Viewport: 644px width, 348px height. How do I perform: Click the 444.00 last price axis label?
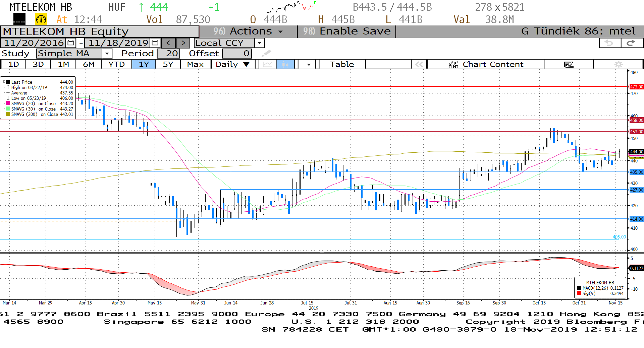636,152
